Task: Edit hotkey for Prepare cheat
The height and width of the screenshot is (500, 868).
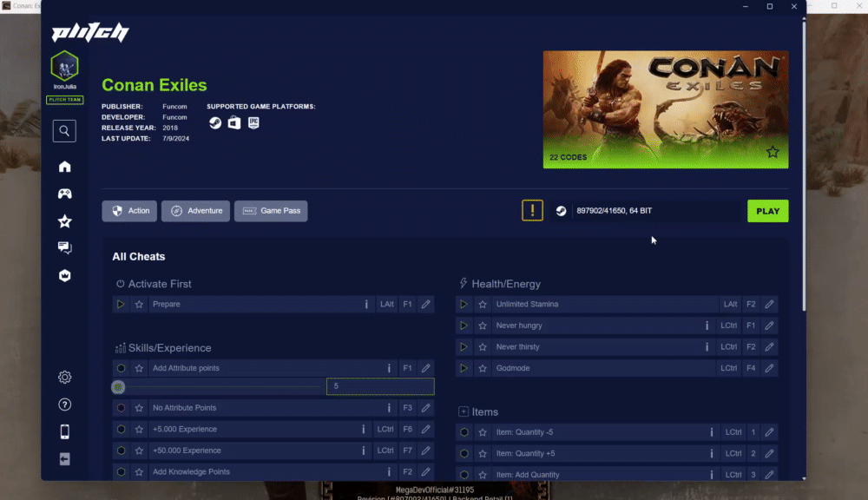Action: [x=425, y=304]
